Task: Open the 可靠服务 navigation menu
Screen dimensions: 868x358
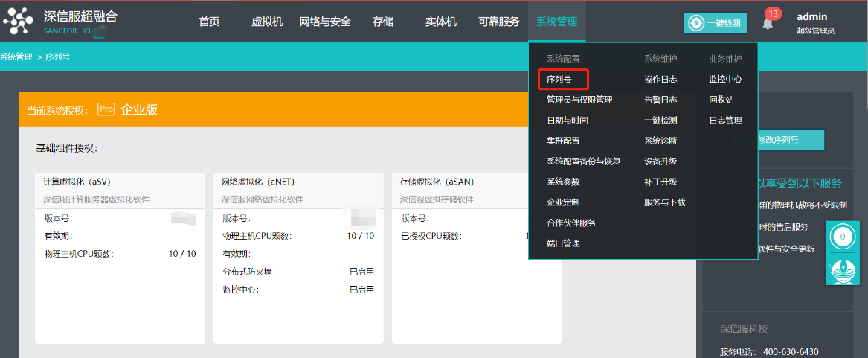Action: pos(498,22)
